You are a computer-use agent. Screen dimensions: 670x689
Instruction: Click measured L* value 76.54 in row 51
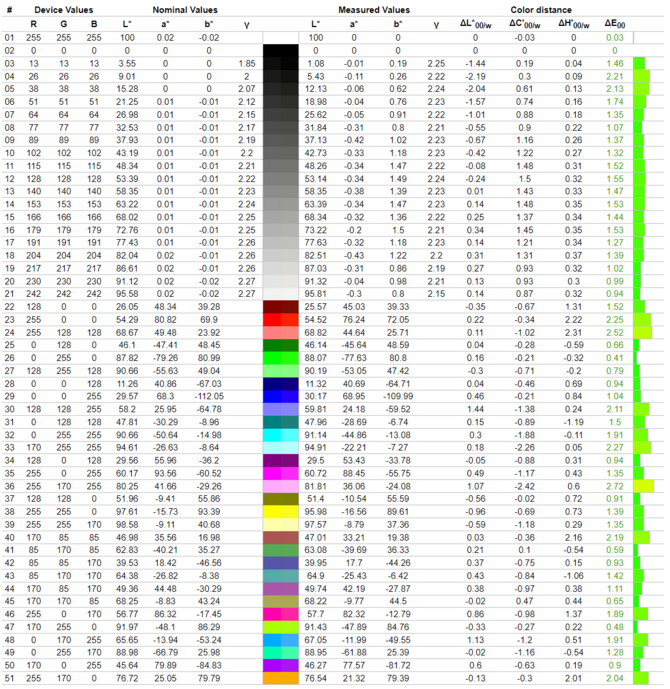pos(315,678)
